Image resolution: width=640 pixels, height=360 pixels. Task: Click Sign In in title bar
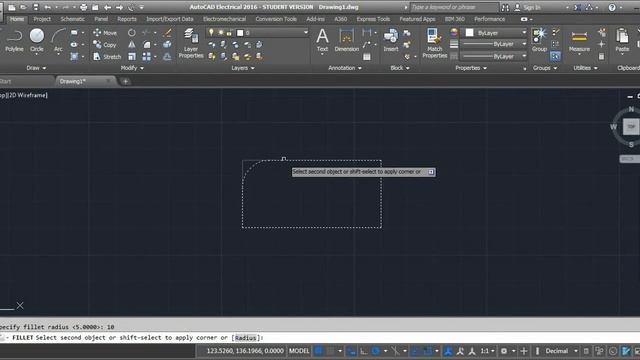[x=532, y=7]
